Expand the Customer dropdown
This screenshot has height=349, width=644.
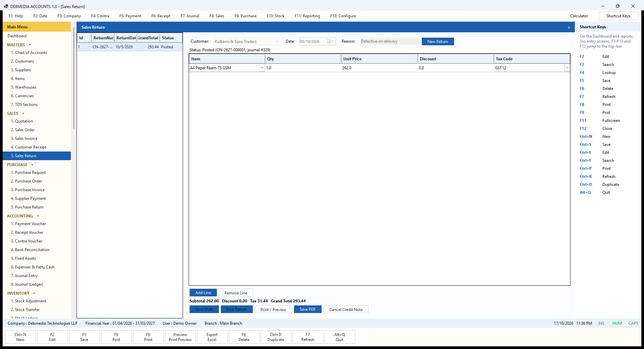pos(277,42)
